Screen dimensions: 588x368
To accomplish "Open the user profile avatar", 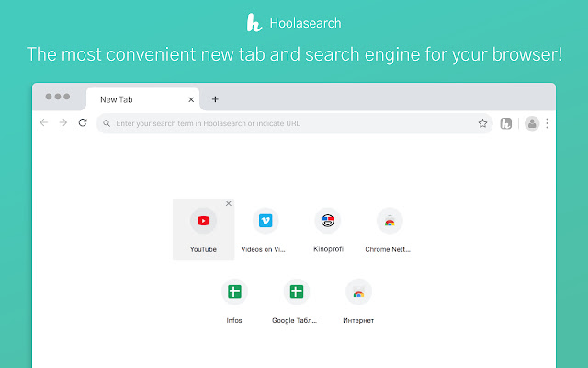I will 532,123.
